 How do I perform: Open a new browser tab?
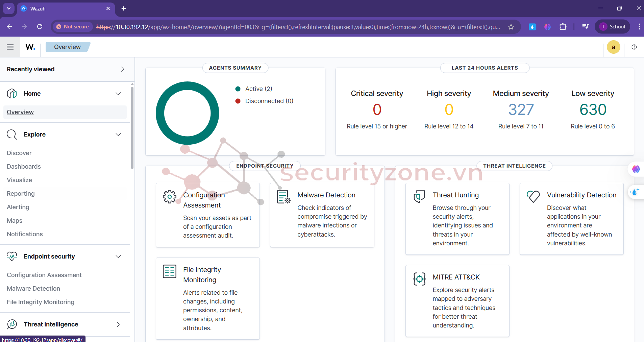coord(124,8)
